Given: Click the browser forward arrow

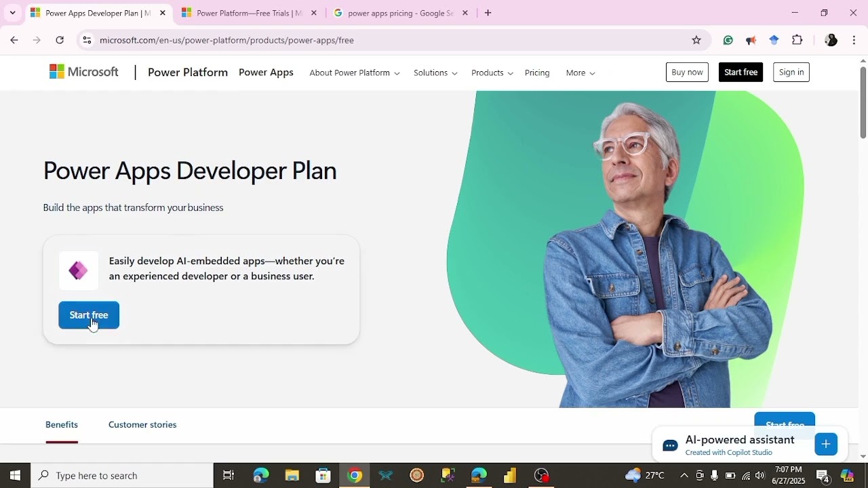Looking at the screenshot, I should point(37,40).
